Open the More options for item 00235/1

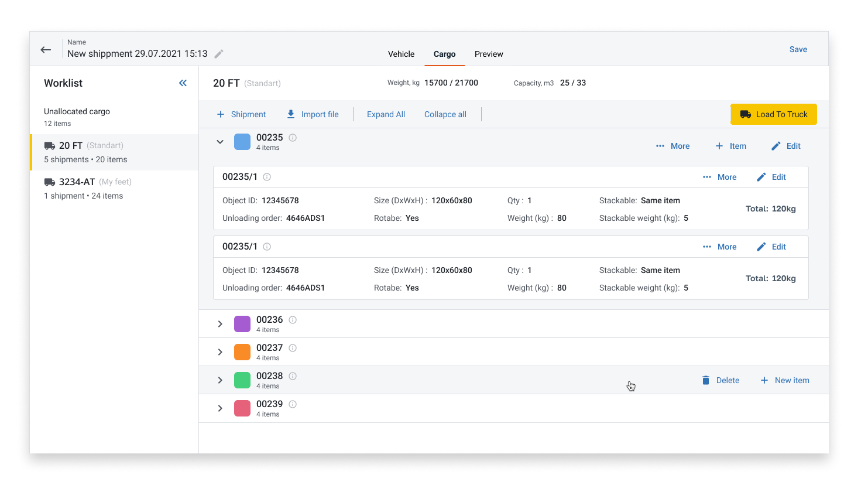pos(719,176)
